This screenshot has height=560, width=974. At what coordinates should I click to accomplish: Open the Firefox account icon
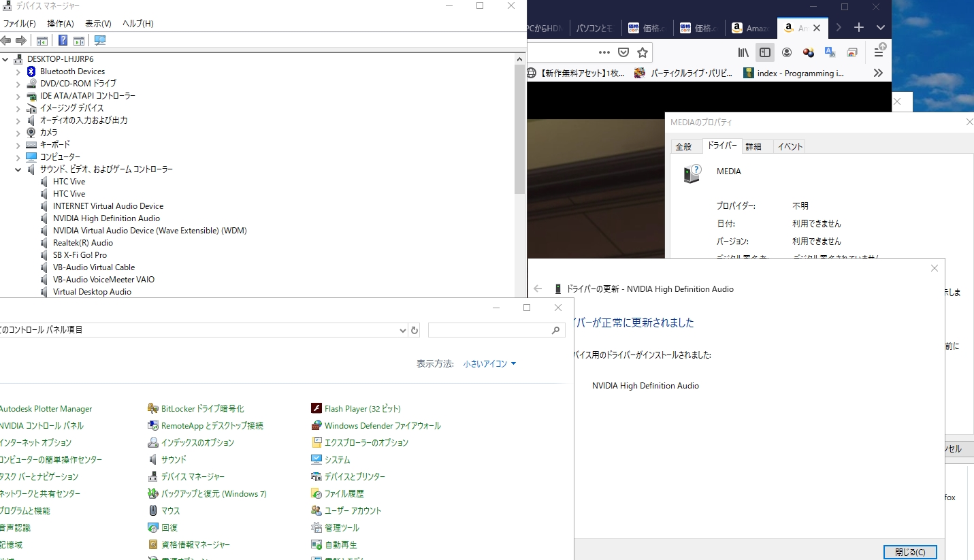pos(787,52)
